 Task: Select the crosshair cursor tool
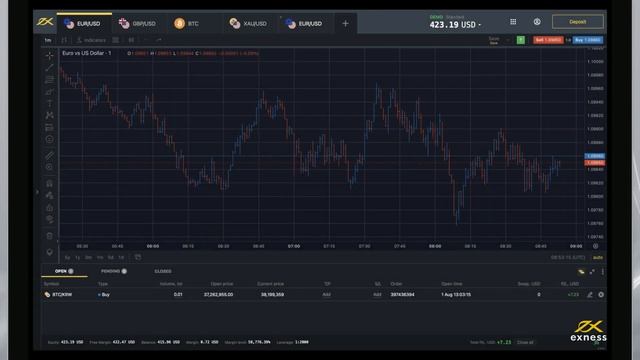pos(49,56)
